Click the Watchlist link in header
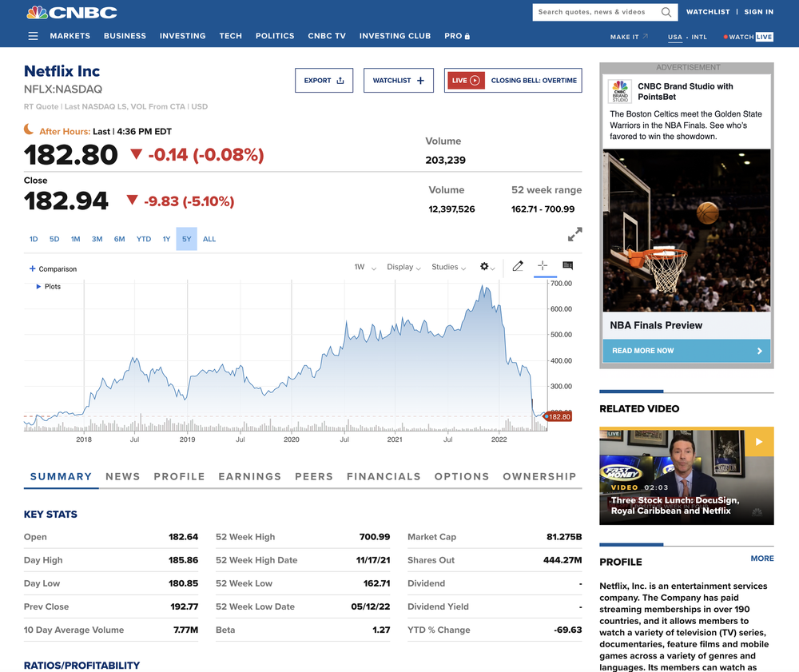This screenshot has width=799, height=672. tap(708, 12)
